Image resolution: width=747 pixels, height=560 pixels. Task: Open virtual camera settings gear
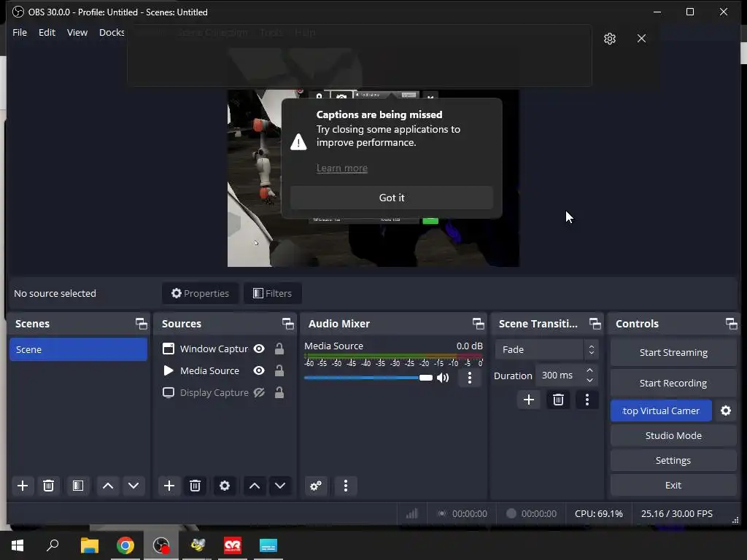[726, 411]
